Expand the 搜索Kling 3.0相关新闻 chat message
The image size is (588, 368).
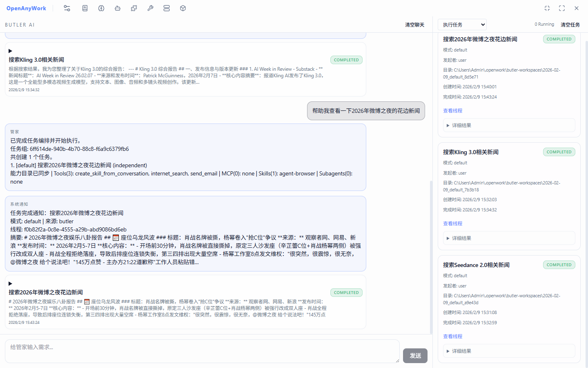coord(9,51)
